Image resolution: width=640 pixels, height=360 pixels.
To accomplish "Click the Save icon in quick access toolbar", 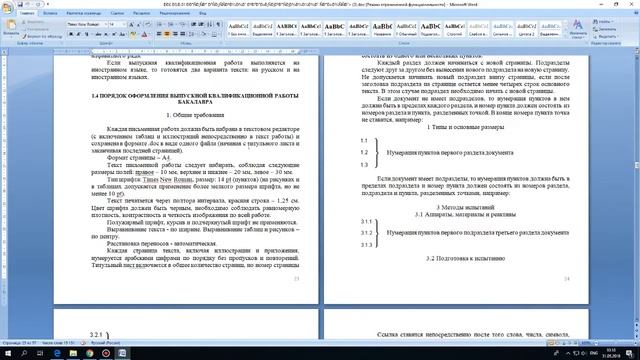I will click(20, 4).
